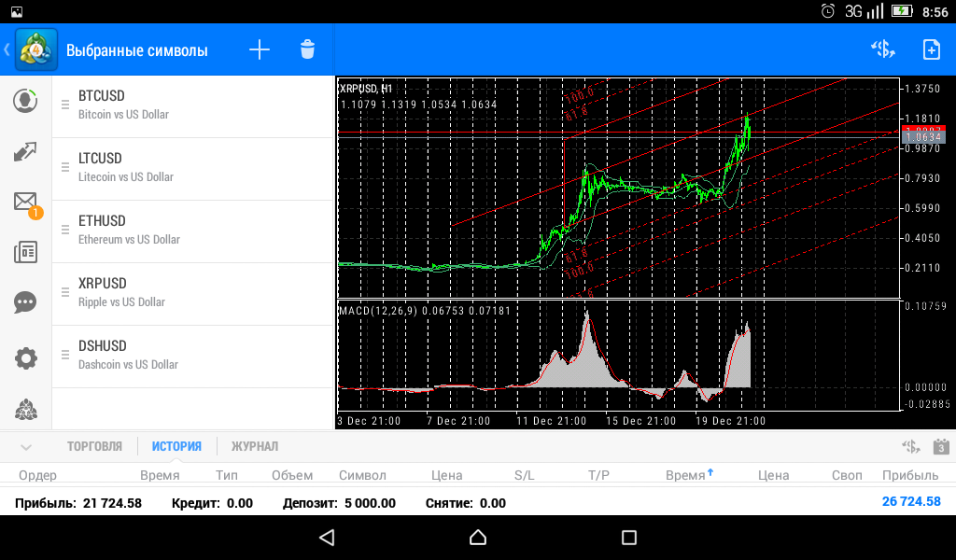Sort history by Прибыль column
Screen dimensions: 956x560
(x=910, y=475)
